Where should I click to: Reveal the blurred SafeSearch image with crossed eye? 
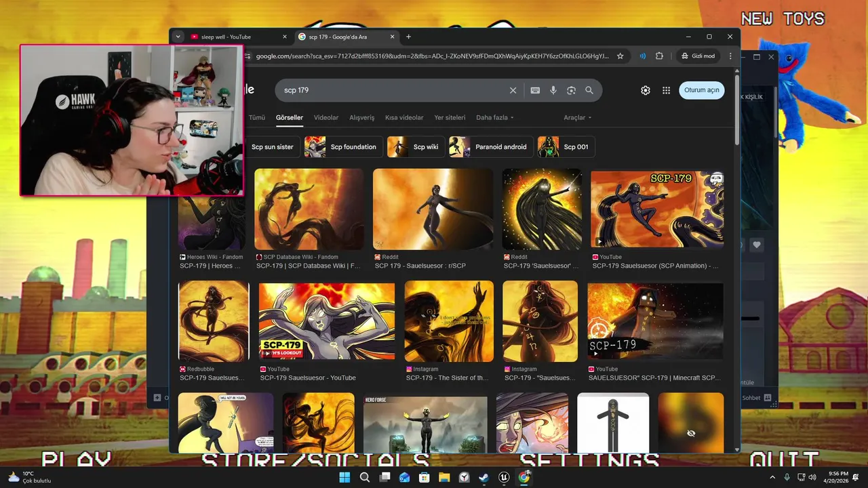tap(691, 433)
